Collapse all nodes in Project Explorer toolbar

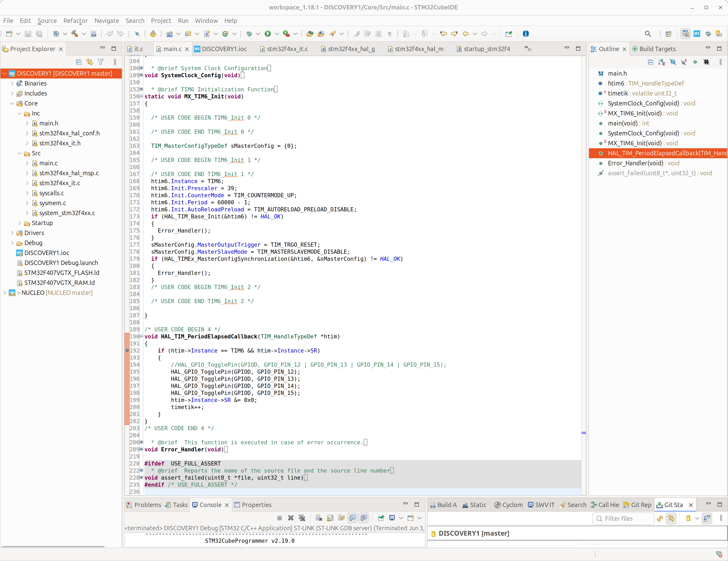(79, 62)
